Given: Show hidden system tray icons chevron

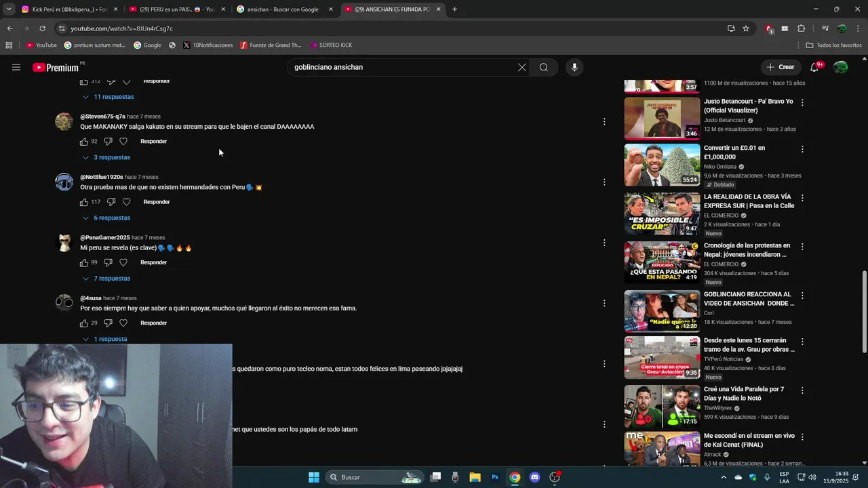Looking at the screenshot, I should [724, 477].
